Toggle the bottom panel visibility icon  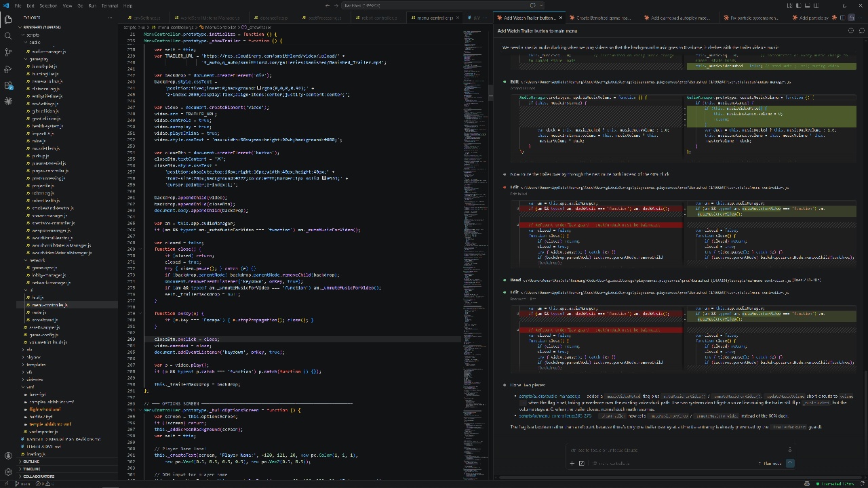click(x=808, y=5)
